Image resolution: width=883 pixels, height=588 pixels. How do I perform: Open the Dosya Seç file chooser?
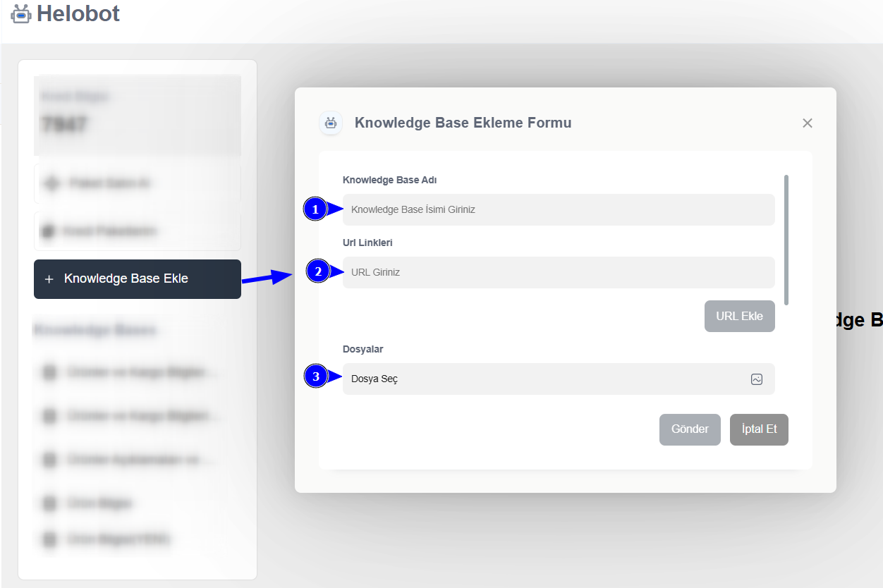559,379
